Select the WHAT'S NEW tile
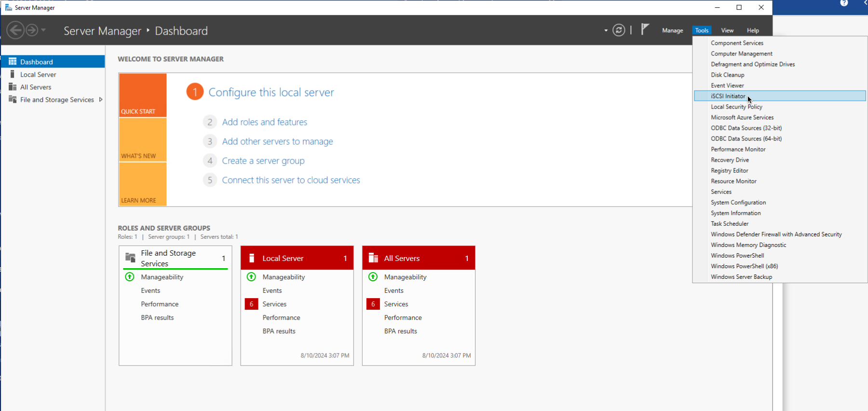868x411 pixels. point(143,139)
